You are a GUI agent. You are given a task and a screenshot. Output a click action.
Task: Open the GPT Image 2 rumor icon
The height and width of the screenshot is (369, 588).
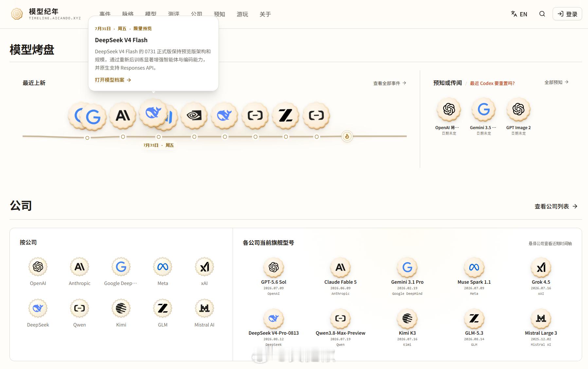(519, 109)
